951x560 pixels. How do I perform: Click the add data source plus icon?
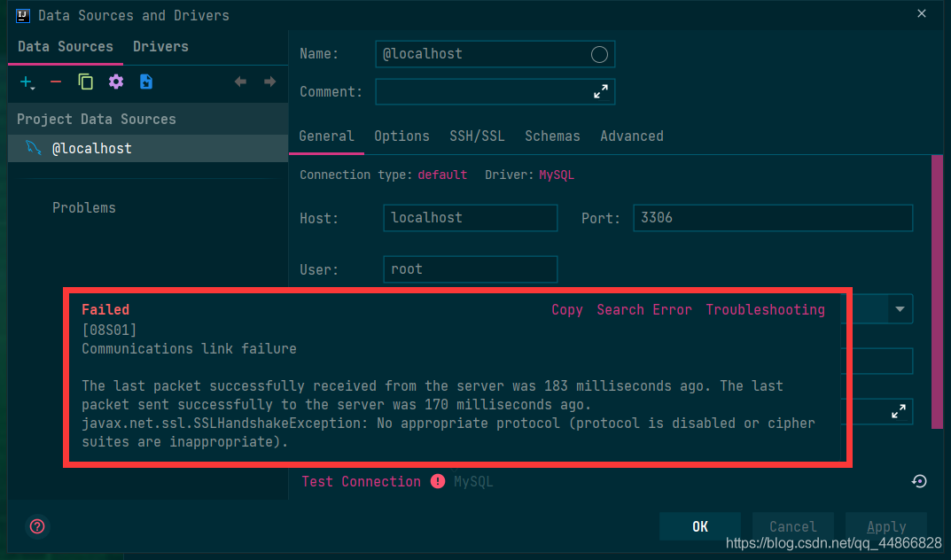click(26, 82)
